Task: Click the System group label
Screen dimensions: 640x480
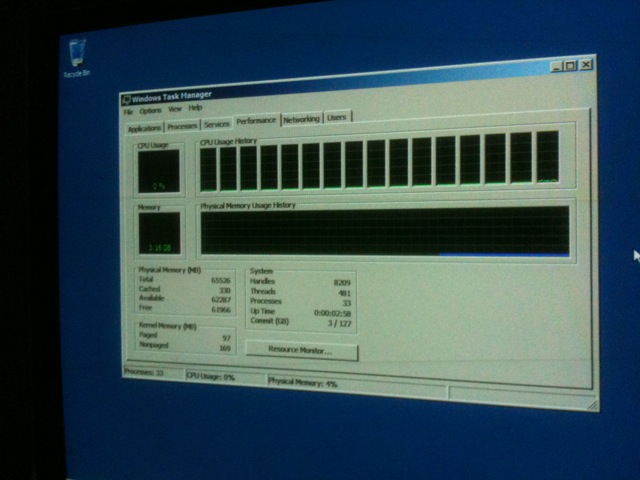Action: [261, 271]
